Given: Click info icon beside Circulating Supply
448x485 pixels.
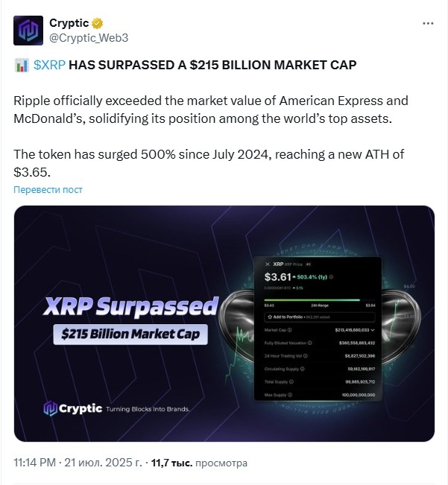Looking at the screenshot, I should coord(303,369).
